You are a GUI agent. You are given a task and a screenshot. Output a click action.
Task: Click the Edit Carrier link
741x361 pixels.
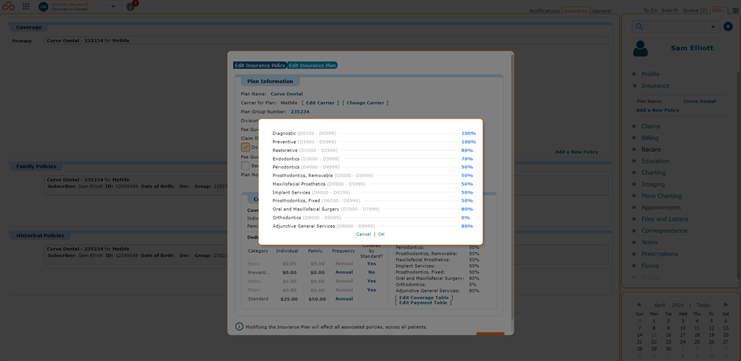point(320,103)
